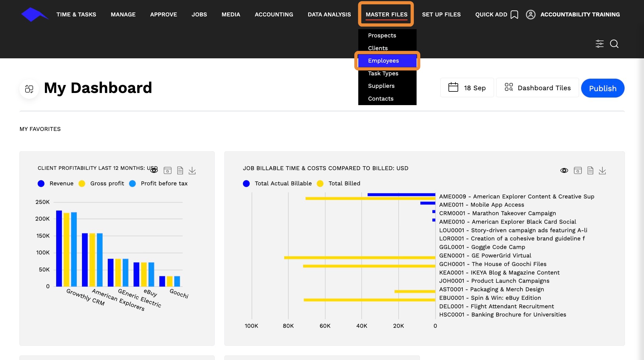
Task: Toggle Profit before tax series legend
Action: tap(158, 183)
